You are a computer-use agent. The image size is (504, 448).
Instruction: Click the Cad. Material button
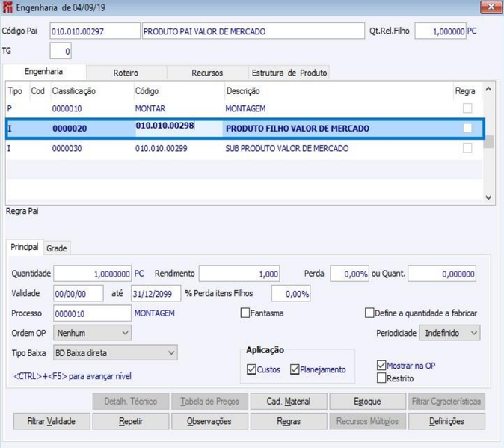(289, 402)
